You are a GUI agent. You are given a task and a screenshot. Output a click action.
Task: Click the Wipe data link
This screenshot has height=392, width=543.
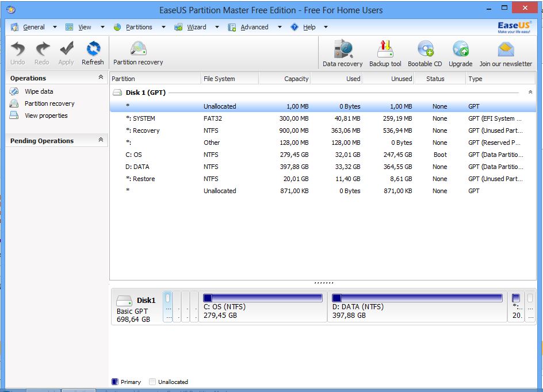click(x=39, y=91)
